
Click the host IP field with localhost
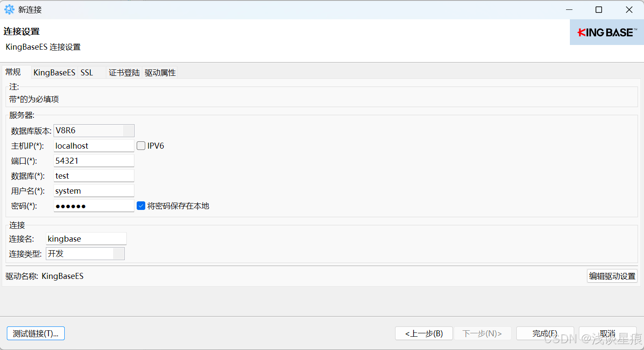pyautogui.click(x=94, y=146)
